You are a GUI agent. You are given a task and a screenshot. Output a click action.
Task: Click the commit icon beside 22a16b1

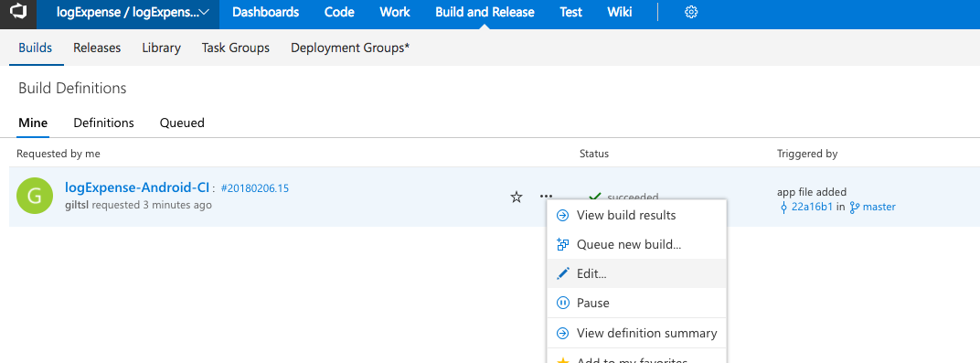[783, 207]
